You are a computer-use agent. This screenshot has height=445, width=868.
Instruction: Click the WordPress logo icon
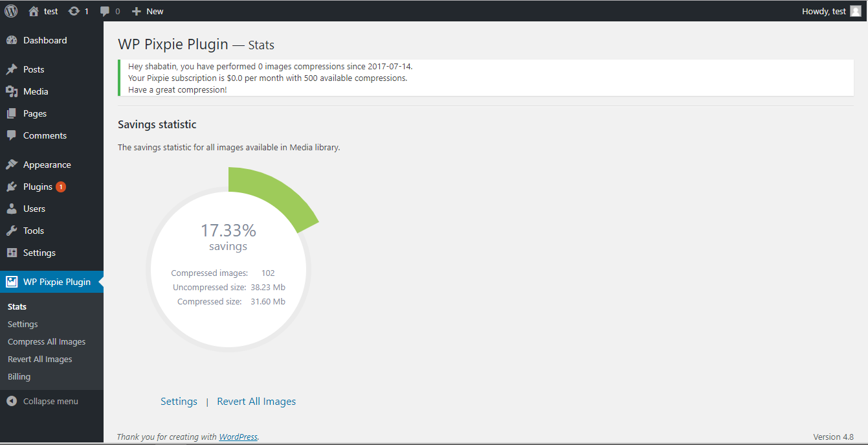click(11, 11)
